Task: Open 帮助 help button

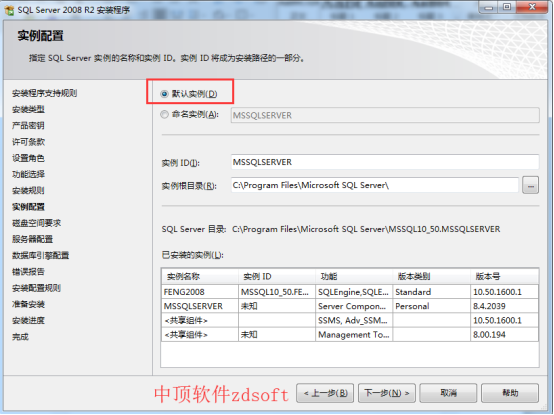Action: pyautogui.click(x=510, y=393)
